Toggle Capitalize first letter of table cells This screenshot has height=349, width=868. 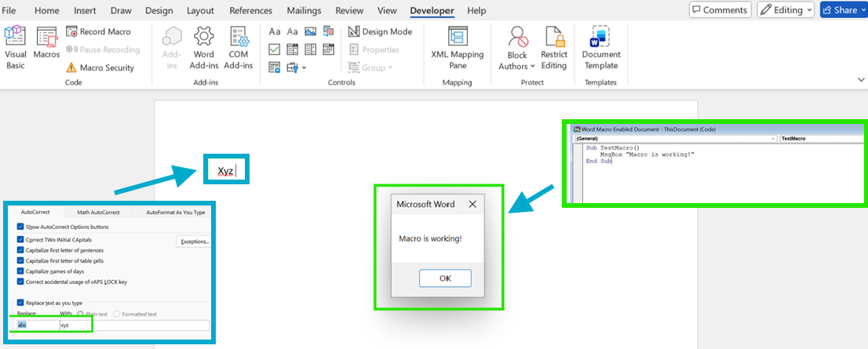click(20, 260)
